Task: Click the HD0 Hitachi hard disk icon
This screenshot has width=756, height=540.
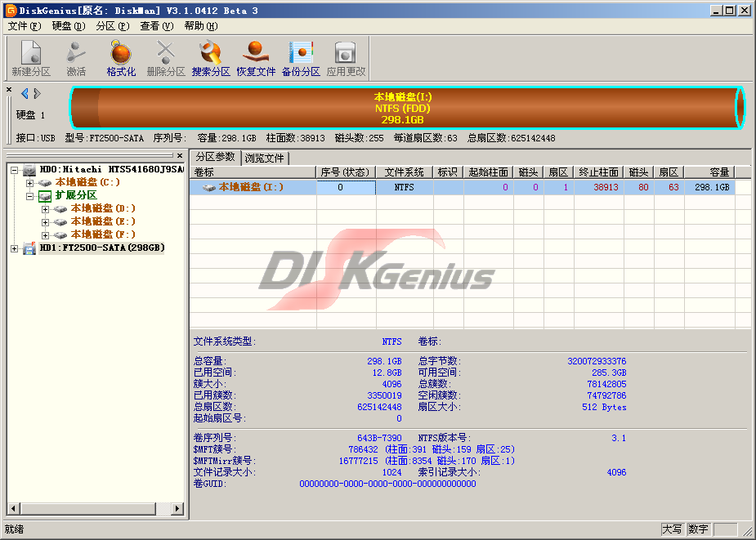Action: [29, 170]
